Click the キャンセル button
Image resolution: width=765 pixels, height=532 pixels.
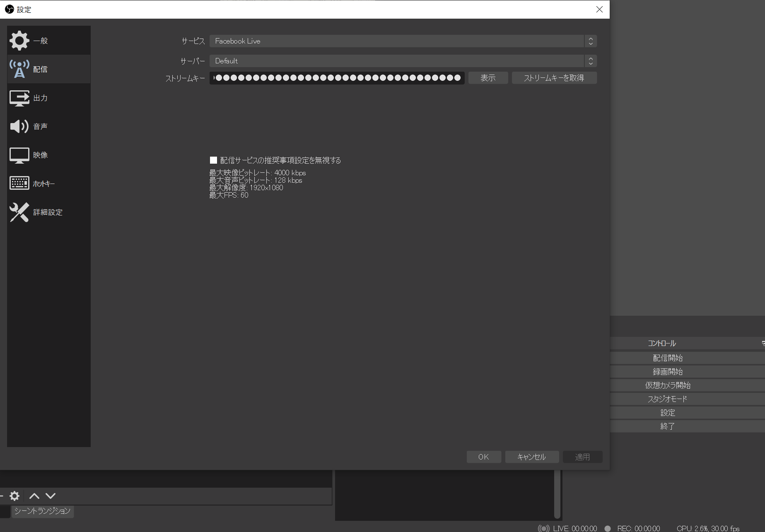(532, 457)
